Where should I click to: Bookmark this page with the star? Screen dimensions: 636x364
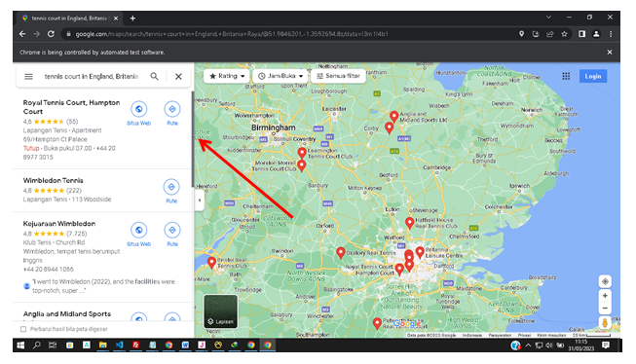pyautogui.click(x=564, y=34)
